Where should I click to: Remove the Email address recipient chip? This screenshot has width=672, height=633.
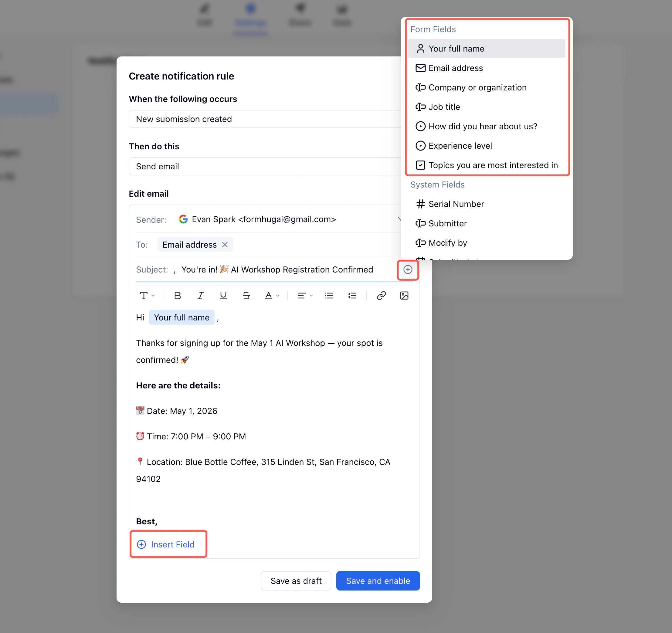[x=225, y=244]
